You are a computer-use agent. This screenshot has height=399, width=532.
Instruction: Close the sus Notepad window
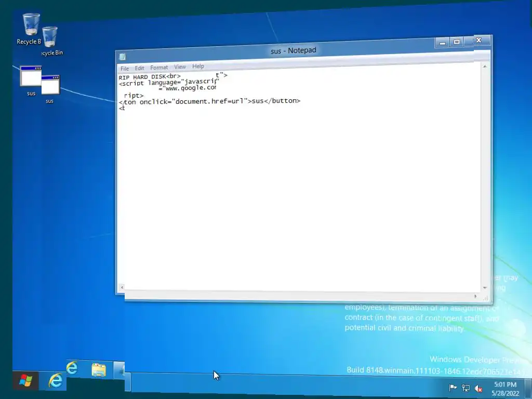[478, 41]
